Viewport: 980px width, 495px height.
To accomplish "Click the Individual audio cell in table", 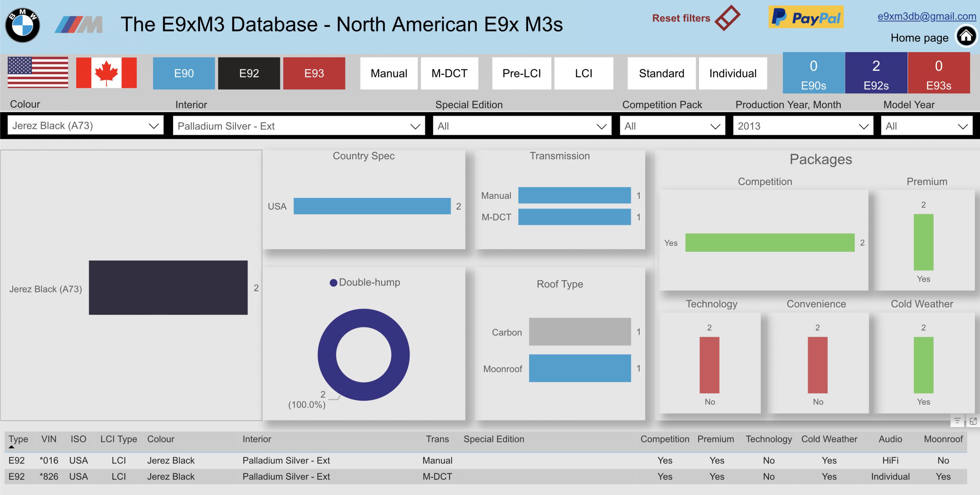I will (890, 476).
